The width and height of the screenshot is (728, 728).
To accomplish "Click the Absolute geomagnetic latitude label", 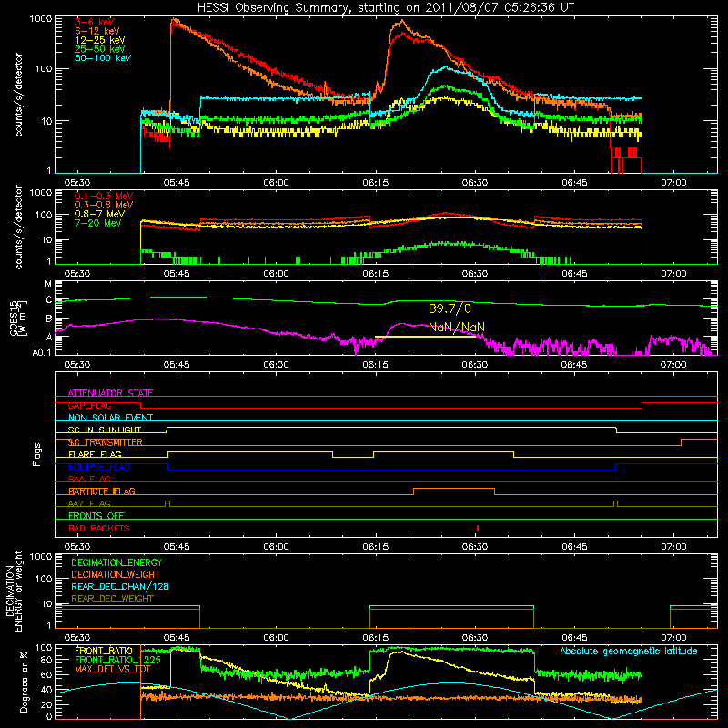I will (x=629, y=652).
